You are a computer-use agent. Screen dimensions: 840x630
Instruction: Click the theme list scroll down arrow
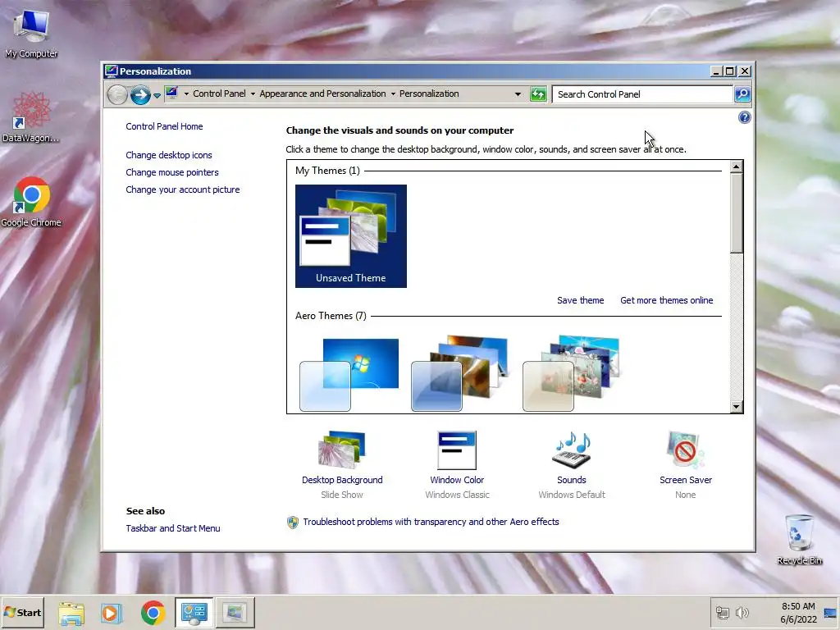coord(736,407)
